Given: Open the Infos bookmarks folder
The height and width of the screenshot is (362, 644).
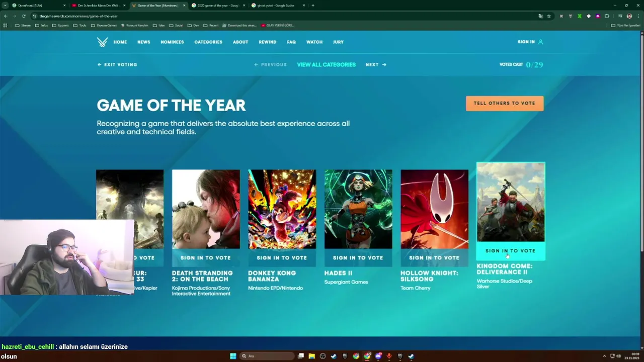Looking at the screenshot, I should [41, 25].
